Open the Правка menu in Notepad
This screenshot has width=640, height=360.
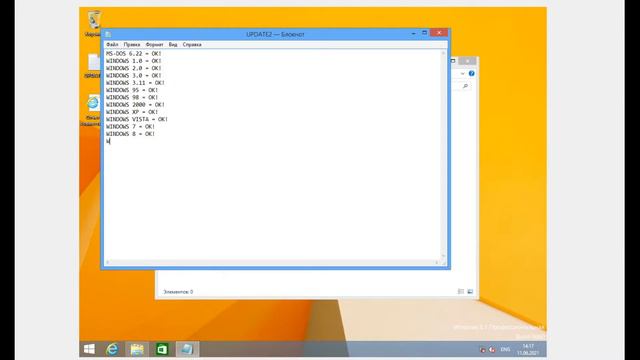132,44
